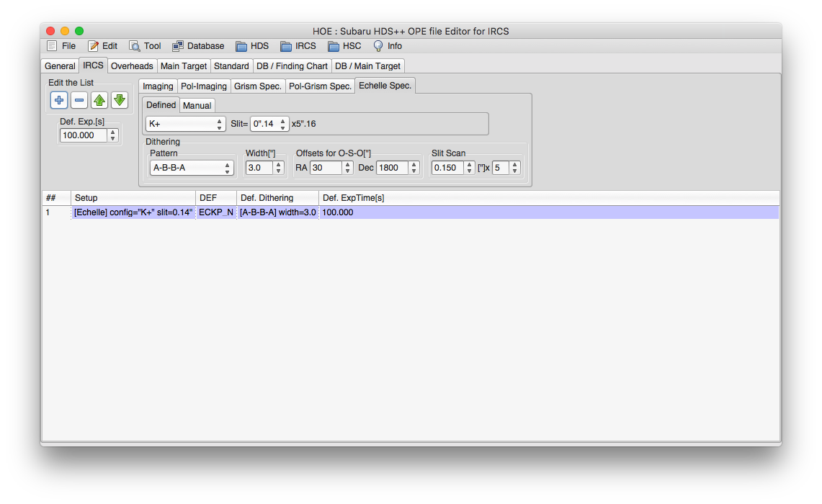The image size is (822, 504).
Task: Move the entry down with green arrow
Action: click(x=120, y=100)
